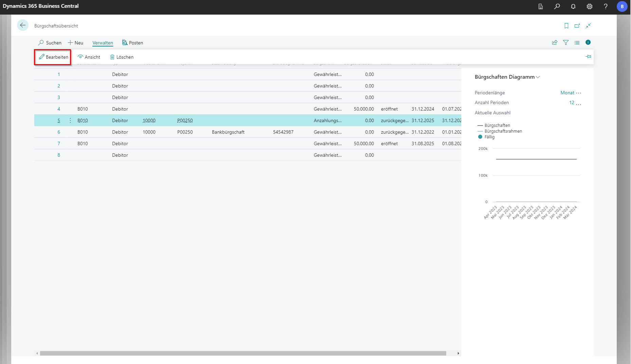Toggle the FactBox info pane
This screenshot has height=364, width=631.
(x=588, y=42)
